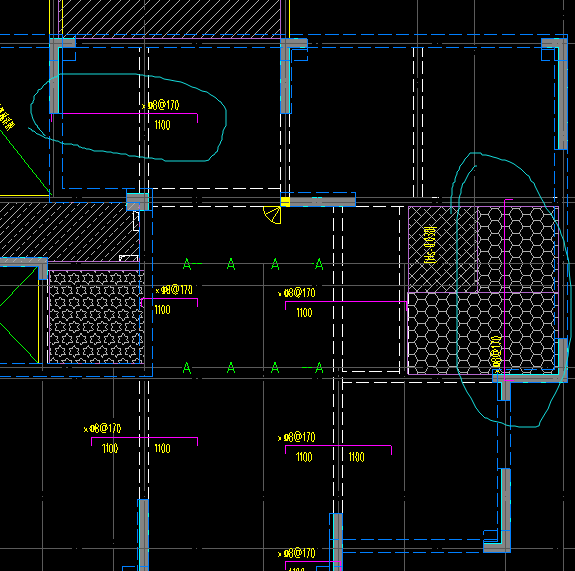The image size is (575, 571).
Task: Select the vertical yellow elevation label in the crosshatch area
Action: (431, 245)
